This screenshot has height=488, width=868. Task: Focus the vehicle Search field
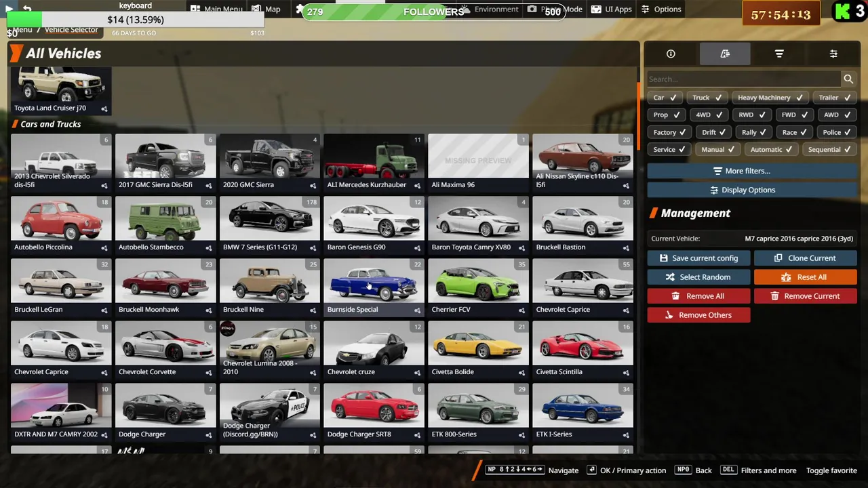[744, 79]
